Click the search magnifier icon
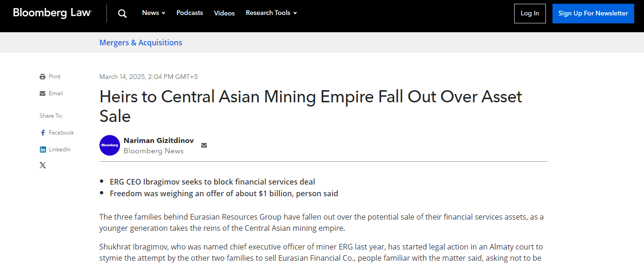The height and width of the screenshot is (264, 644). click(x=122, y=14)
